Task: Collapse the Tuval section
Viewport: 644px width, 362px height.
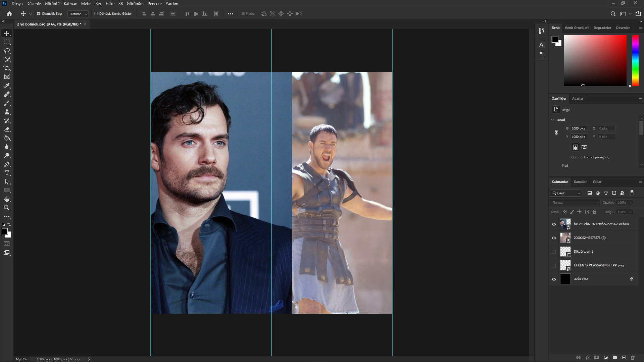Action: [x=552, y=120]
